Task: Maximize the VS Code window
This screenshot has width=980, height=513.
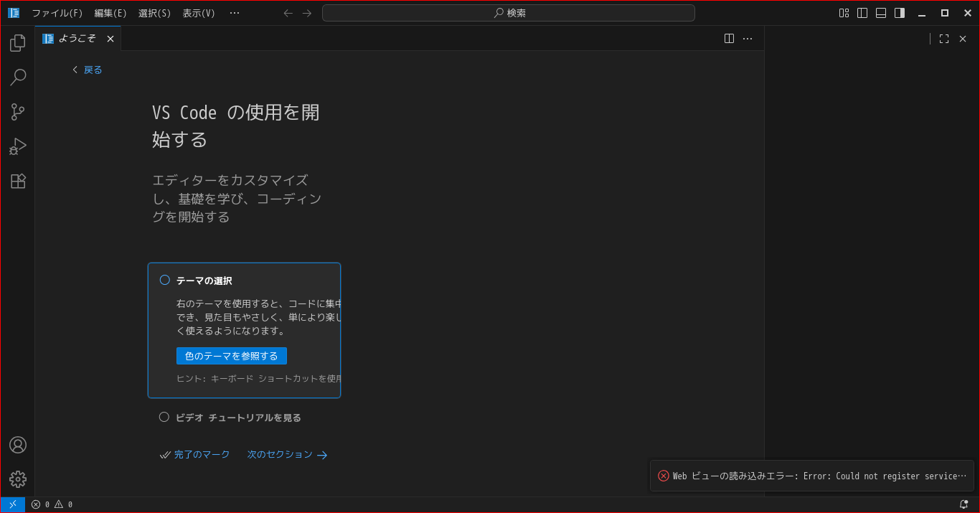Action: (945, 13)
